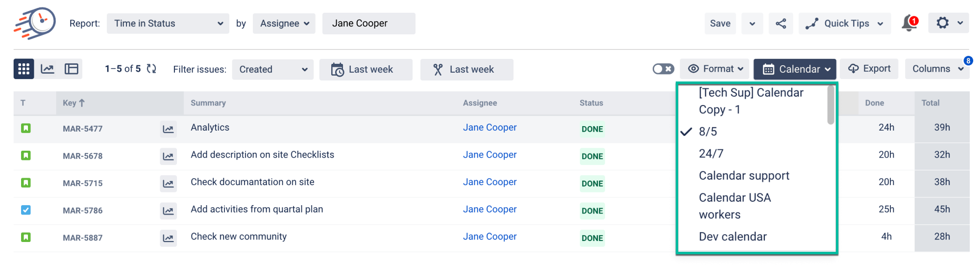Click the calendar list scrollbar
Viewport: 980px width, 268px height.
click(x=831, y=105)
